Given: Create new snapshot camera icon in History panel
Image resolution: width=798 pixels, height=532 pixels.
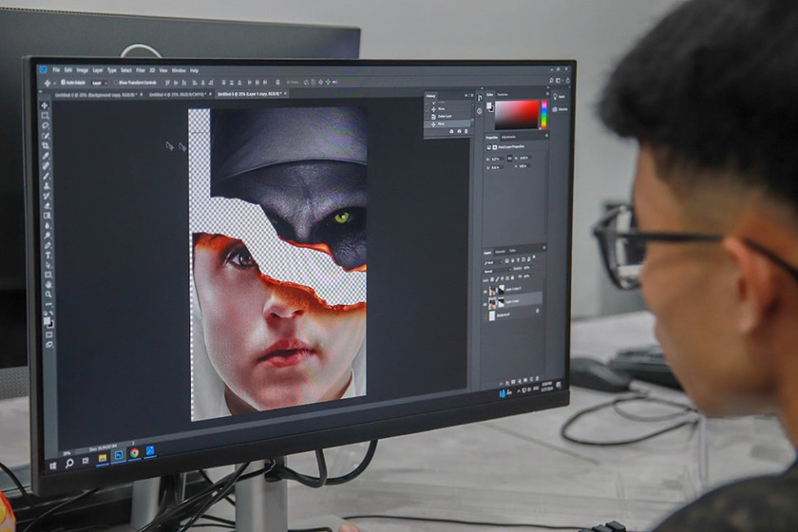Looking at the screenshot, I should (x=459, y=131).
